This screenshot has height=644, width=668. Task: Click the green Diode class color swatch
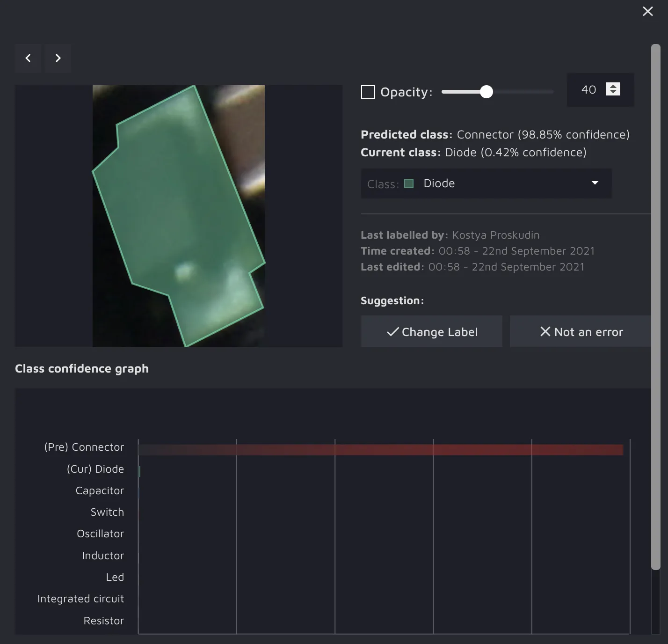(409, 183)
